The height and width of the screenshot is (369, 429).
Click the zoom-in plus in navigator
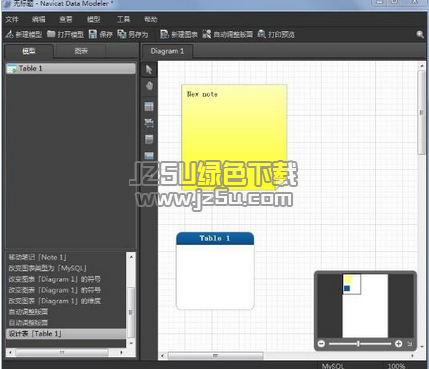[398, 344]
